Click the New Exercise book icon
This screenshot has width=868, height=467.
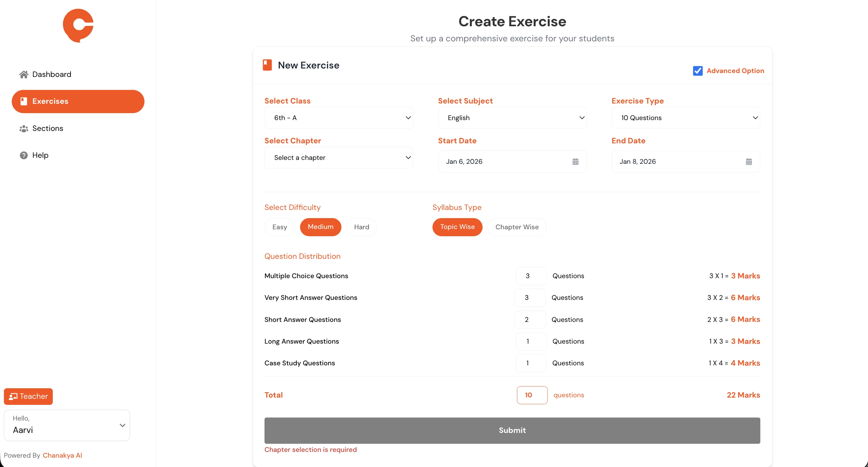coord(267,65)
